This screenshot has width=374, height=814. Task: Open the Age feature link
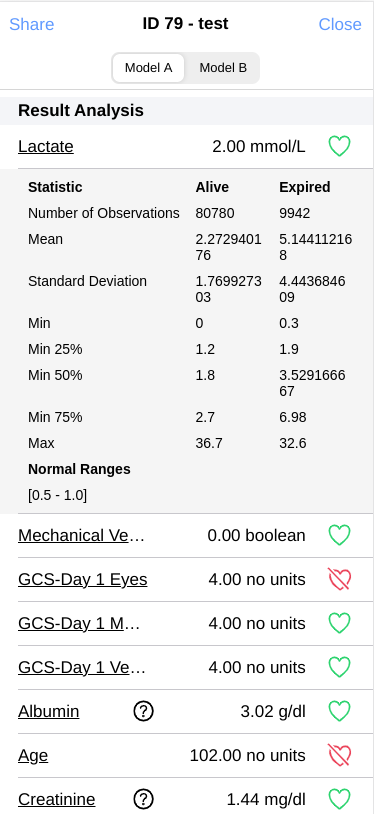pos(33,755)
